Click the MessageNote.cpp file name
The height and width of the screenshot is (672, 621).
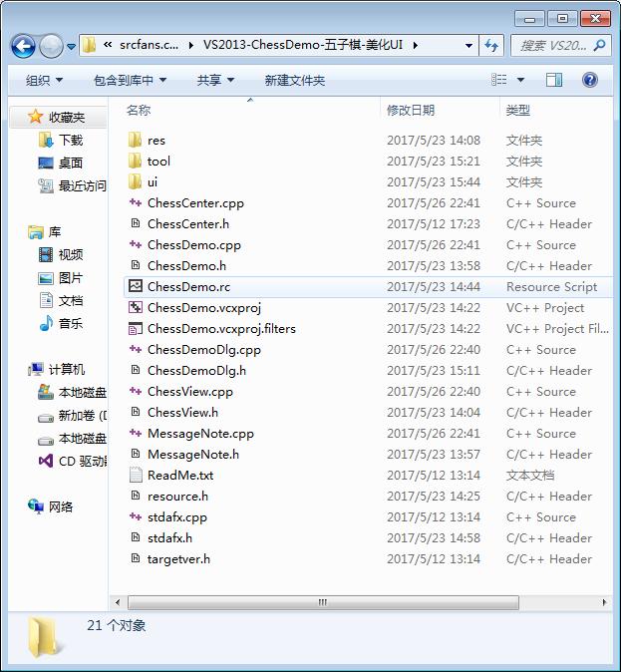[200, 434]
